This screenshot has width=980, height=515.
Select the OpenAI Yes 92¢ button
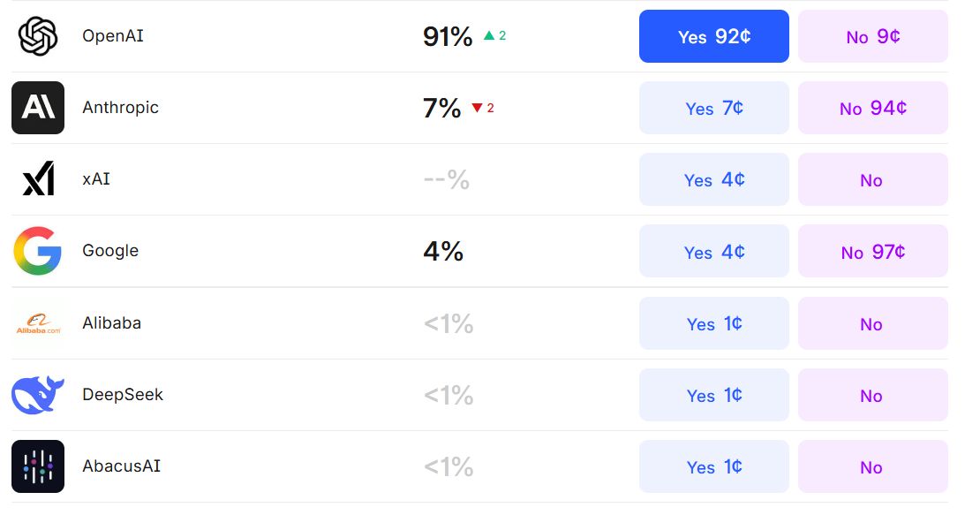[x=713, y=36]
